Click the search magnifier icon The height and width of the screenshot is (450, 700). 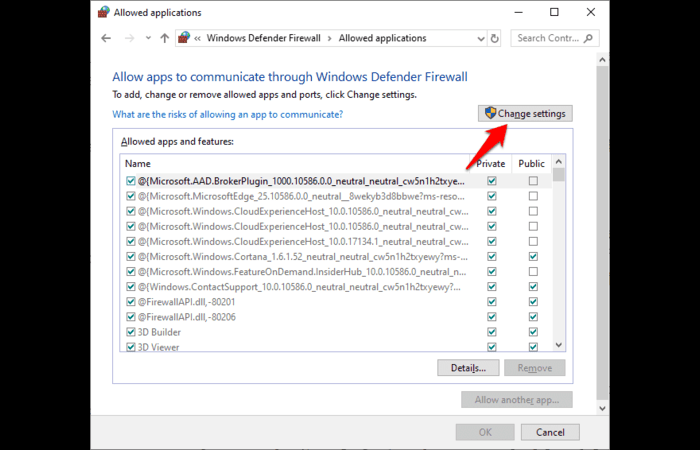coord(588,38)
